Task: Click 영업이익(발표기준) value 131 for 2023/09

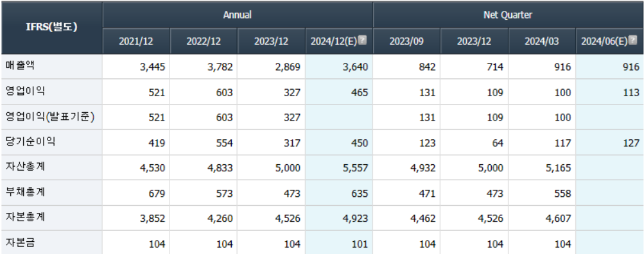Action: click(428, 118)
